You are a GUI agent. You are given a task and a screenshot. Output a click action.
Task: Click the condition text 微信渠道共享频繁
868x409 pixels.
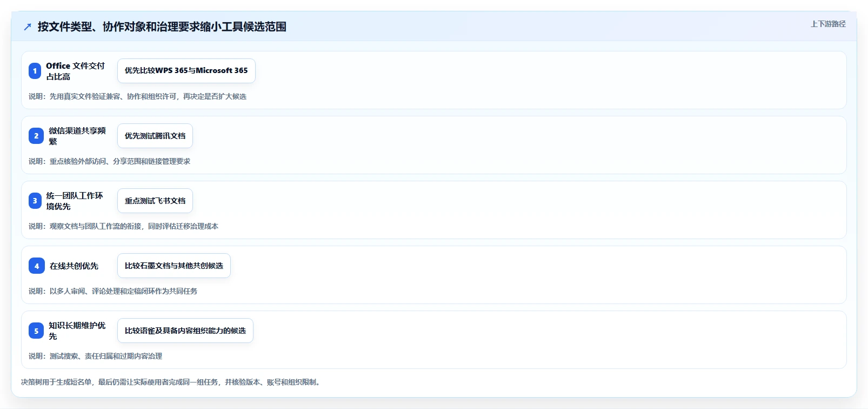point(77,136)
